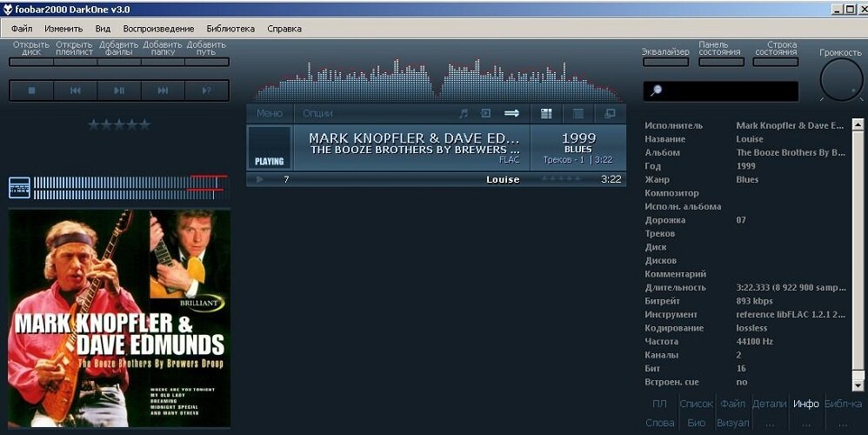Play a random track
This screenshot has width=868, height=435.
pyautogui.click(x=206, y=90)
